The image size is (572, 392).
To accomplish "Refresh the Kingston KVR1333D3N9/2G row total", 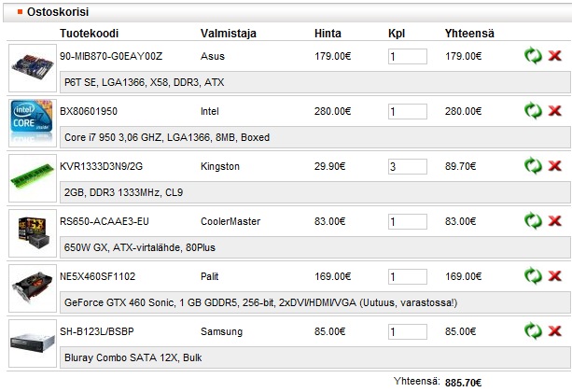I will pyautogui.click(x=533, y=166).
